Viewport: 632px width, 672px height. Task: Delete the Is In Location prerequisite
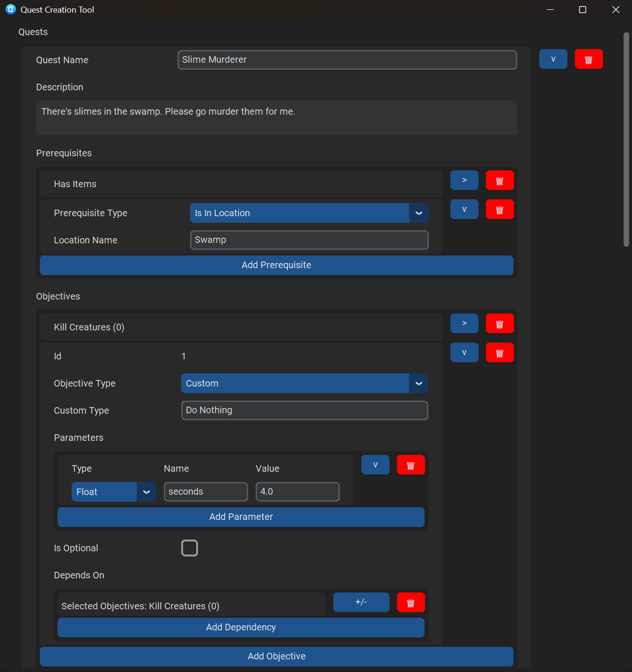tap(500, 209)
